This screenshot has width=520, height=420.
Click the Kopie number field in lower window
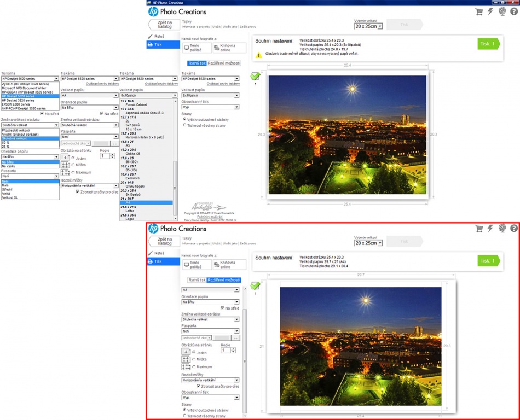[226, 350]
